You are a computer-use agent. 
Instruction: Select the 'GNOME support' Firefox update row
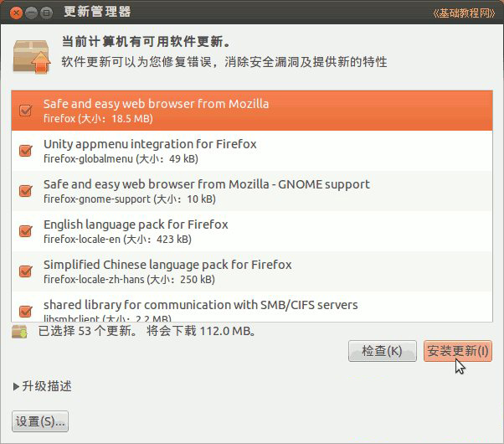(252, 191)
